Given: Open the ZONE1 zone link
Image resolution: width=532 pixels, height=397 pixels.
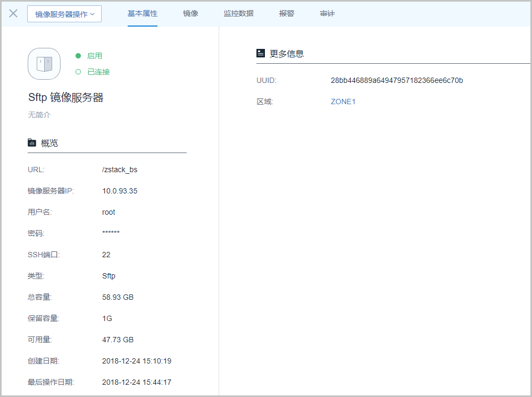Looking at the screenshot, I should point(343,102).
